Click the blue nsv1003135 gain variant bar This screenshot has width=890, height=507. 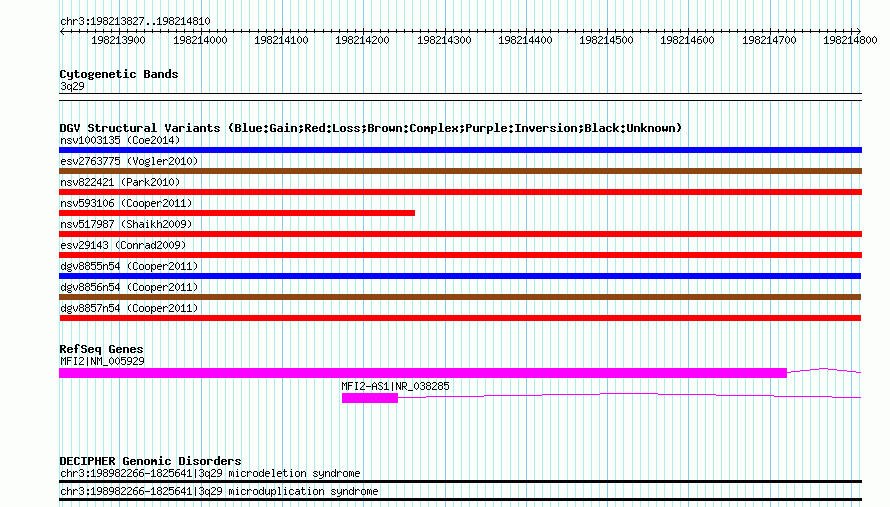tap(460, 150)
